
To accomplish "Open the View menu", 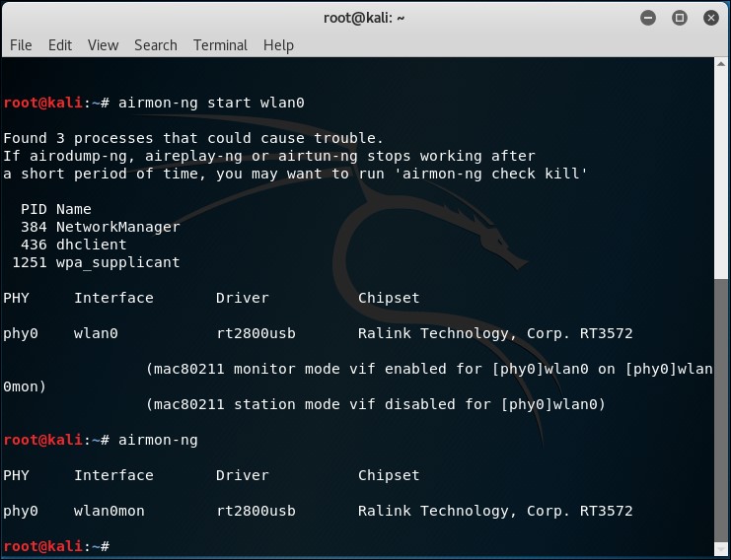I will click(103, 45).
